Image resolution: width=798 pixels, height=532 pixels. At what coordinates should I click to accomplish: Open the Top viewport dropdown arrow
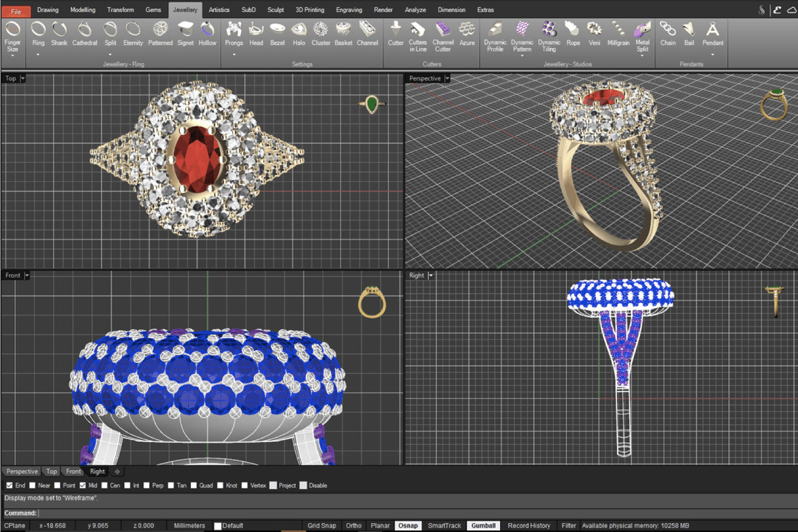23,79
